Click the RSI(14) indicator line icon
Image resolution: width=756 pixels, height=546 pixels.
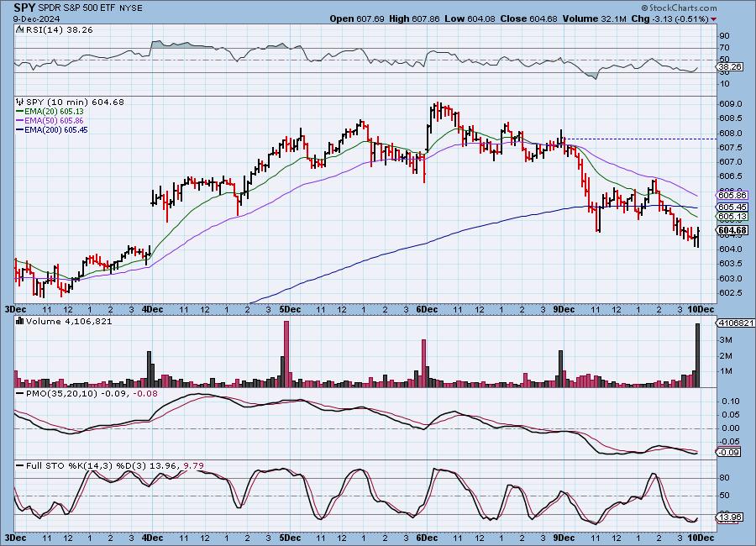click(20, 29)
